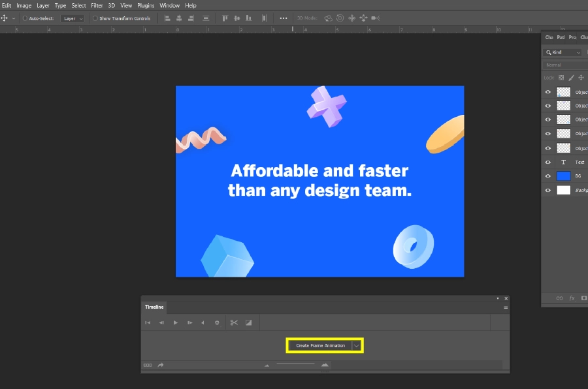Hide the Text layer
The height and width of the screenshot is (389, 588).
[x=547, y=162]
